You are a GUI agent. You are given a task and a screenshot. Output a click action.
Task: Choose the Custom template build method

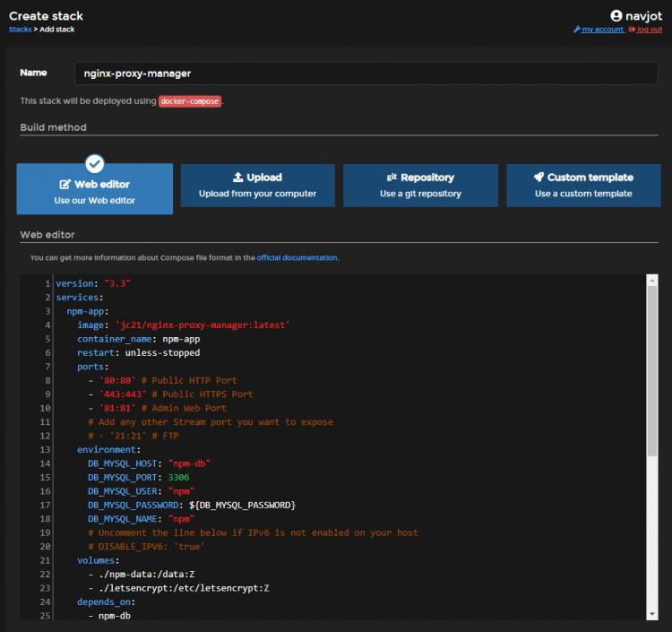click(x=583, y=186)
